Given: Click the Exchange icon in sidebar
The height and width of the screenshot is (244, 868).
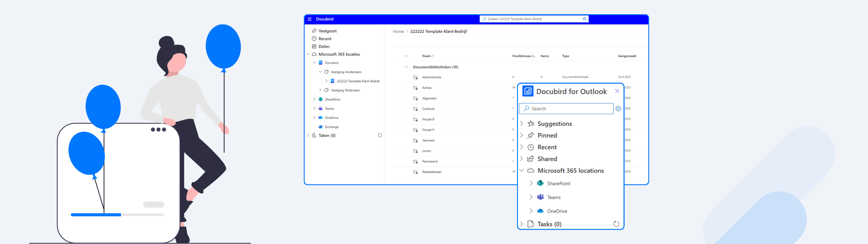Looking at the screenshot, I should [320, 127].
